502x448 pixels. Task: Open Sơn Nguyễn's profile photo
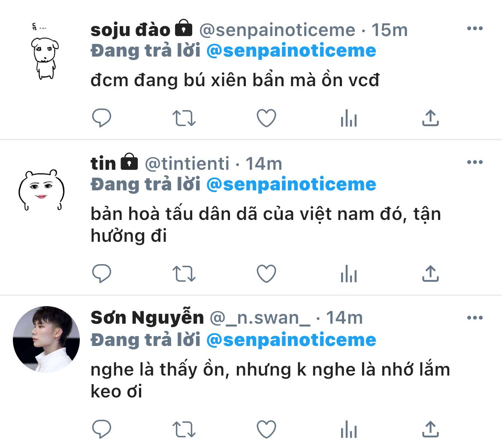coord(46,339)
